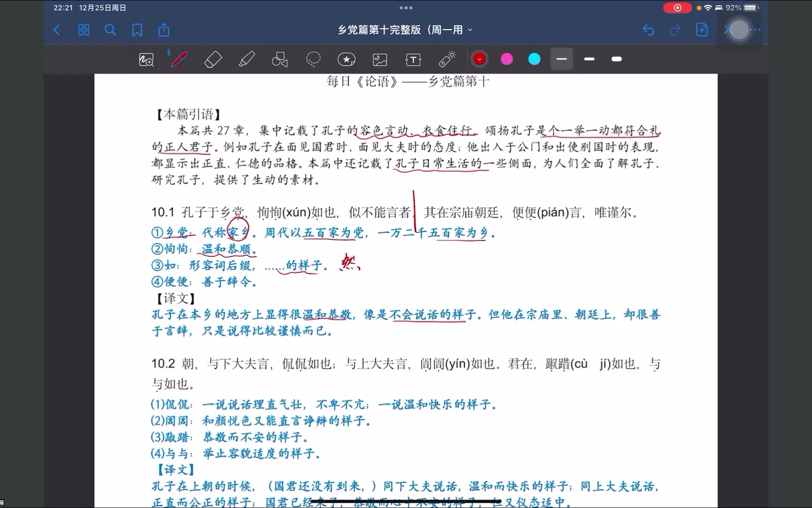Tap the verse number 10.1
The height and width of the screenshot is (508, 812).
(163, 213)
